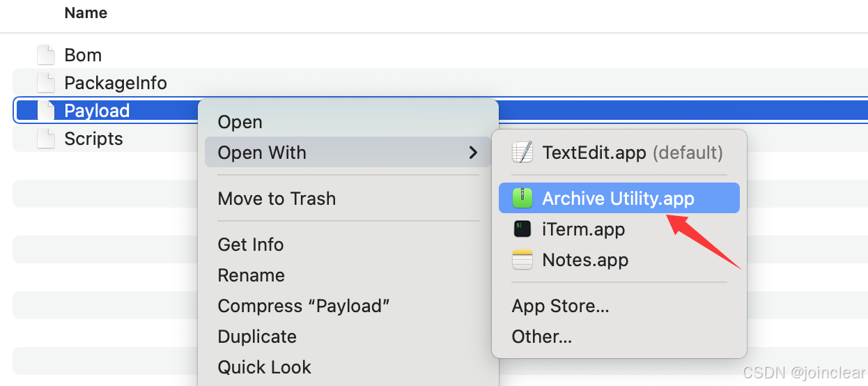868x386 pixels.
Task: Click the Archive Utility green zipper icon
Action: (x=522, y=199)
